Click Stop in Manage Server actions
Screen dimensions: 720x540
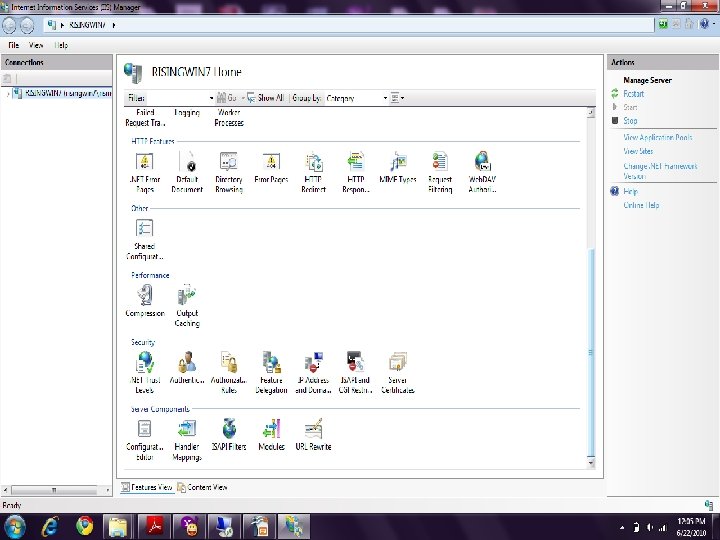630,121
